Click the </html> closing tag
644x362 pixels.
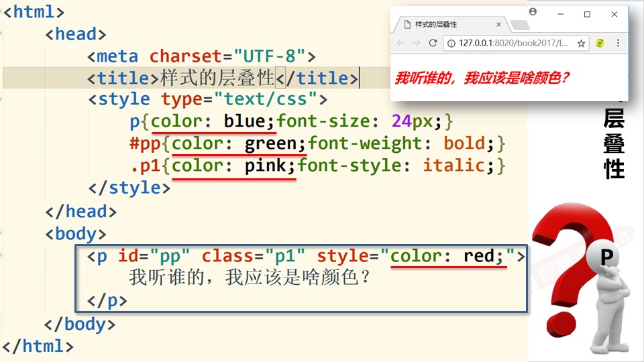38,346
